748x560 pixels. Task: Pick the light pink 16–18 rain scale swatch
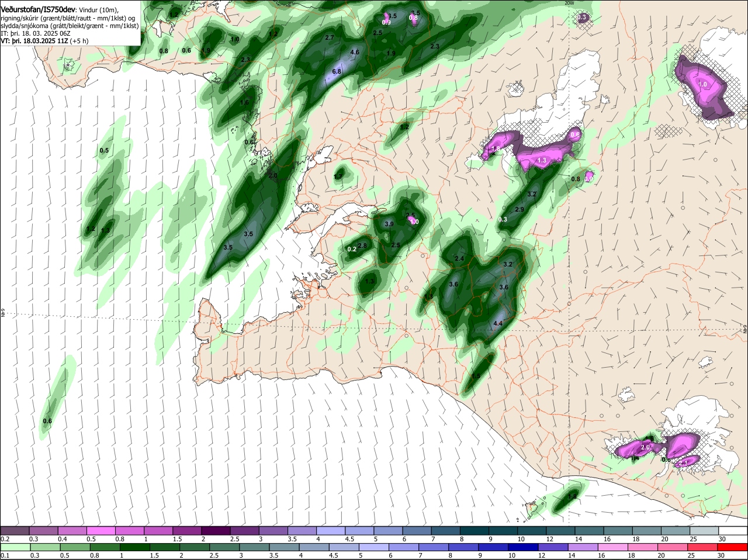[x=613, y=548]
